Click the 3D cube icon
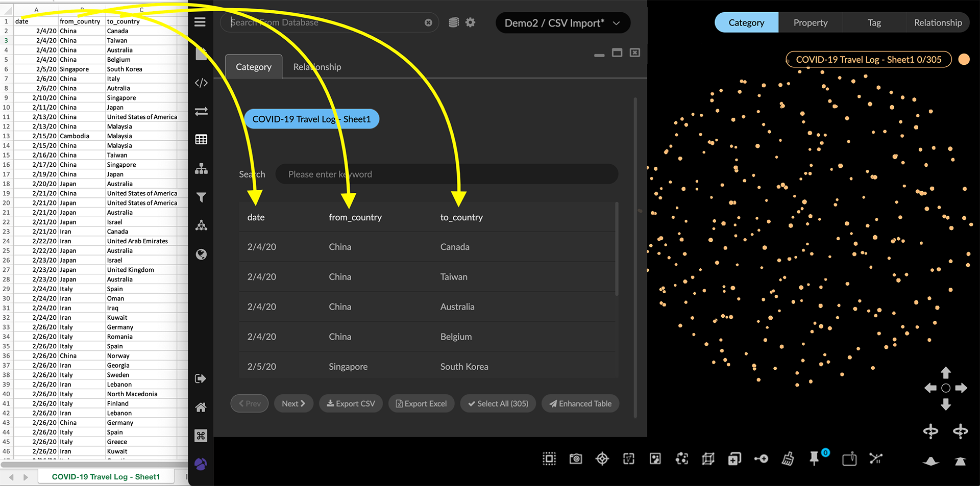Image resolution: width=980 pixels, height=486 pixels. [x=708, y=459]
